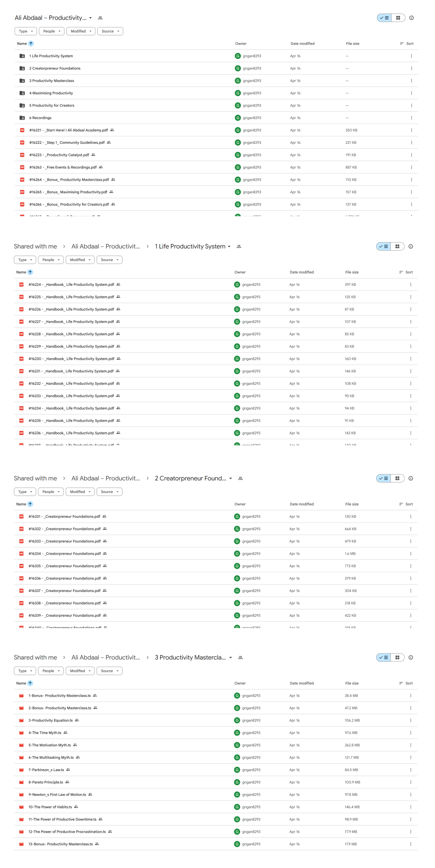The width and height of the screenshot is (435, 868).
Task: Open more actions for #16236 Handbook file
Action: (411, 433)
